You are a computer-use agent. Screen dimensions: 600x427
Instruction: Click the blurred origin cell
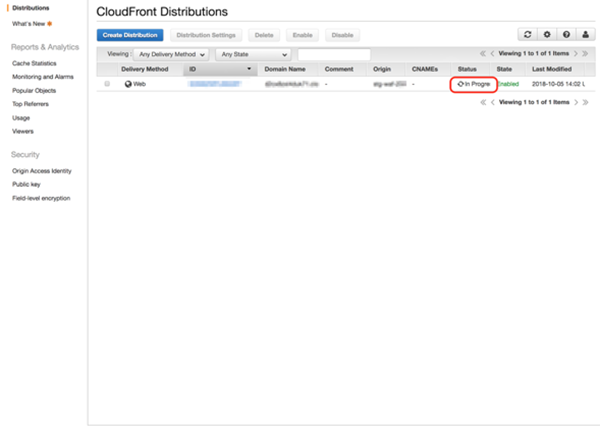[390, 84]
